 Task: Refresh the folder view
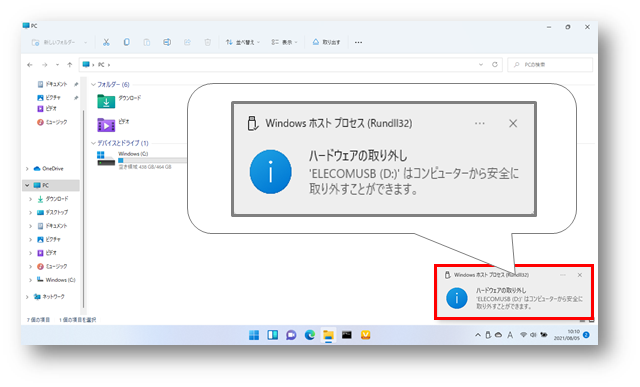pos(495,64)
